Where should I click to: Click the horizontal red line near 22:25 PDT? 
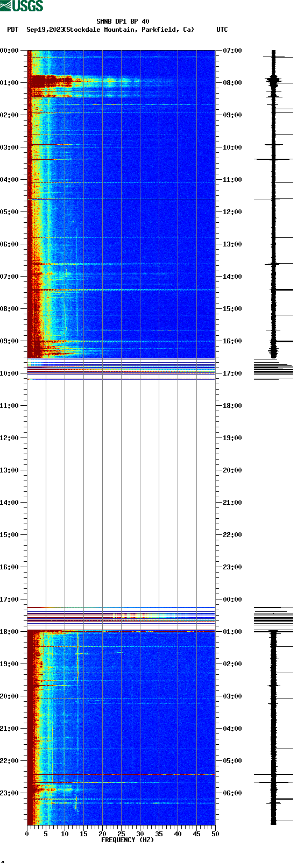[121, 774]
